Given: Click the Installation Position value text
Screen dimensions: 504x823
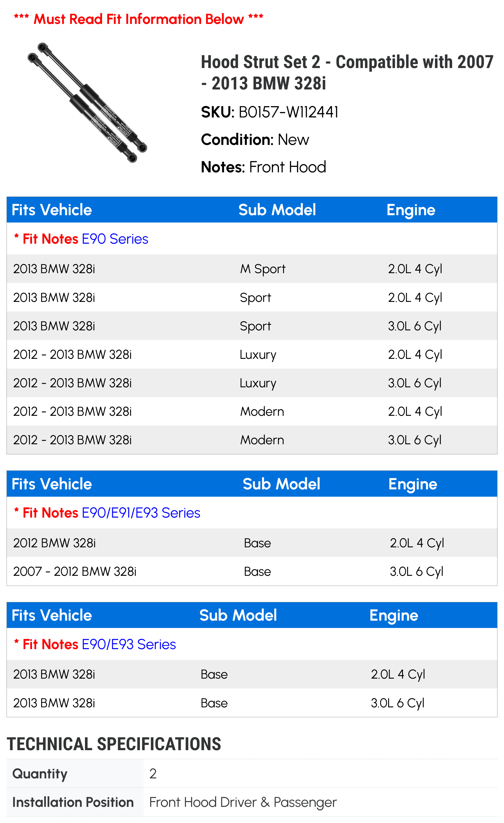Looking at the screenshot, I should click(243, 802).
